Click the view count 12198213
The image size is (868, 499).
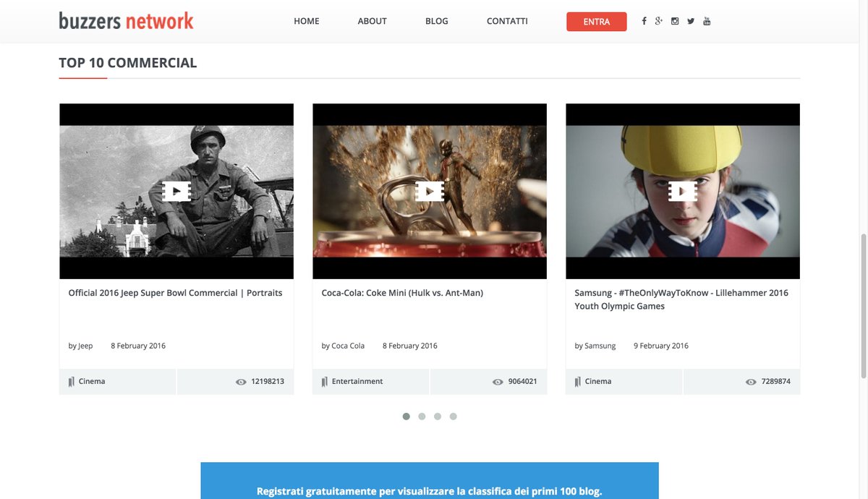[x=268, y=381]
